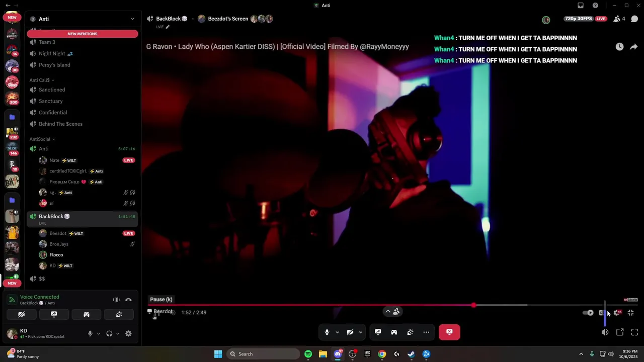
Task: Click the YouTube share arrow icon
Action: click(x=633, y=47)
